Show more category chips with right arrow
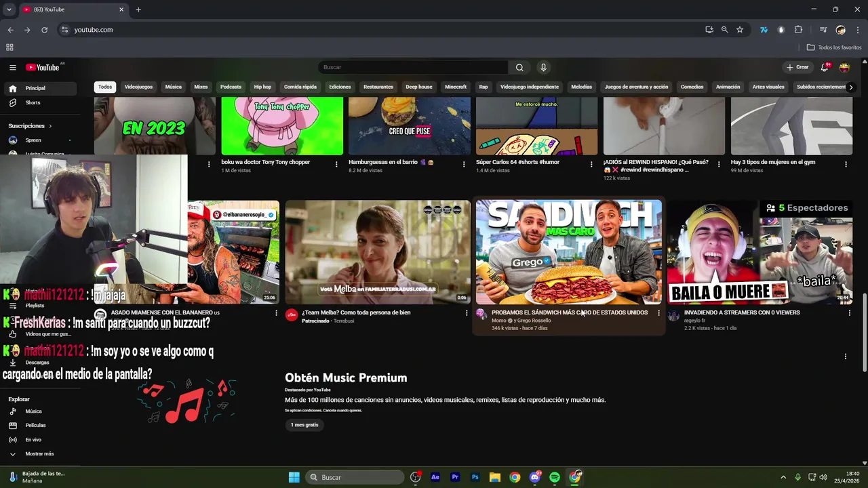 [x=851, y=87]
